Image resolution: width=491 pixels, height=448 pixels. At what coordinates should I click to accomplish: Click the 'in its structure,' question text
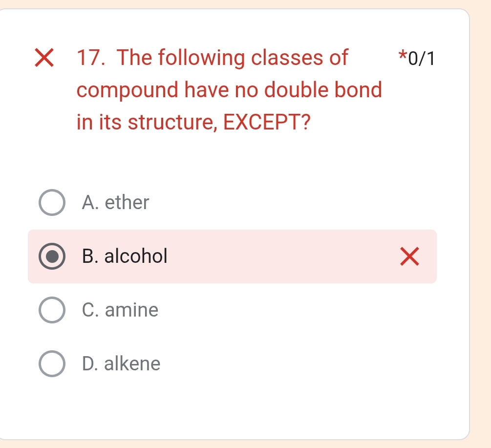pyautogui.click(x=147, y=122)
